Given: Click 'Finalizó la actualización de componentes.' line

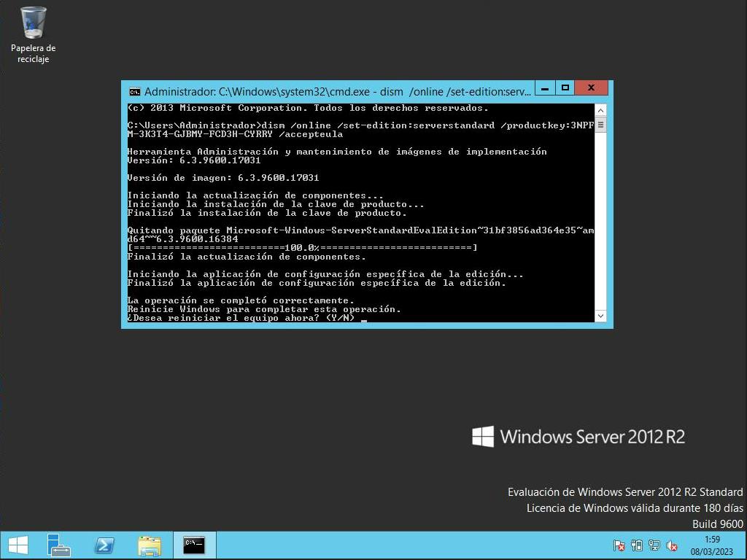Looking at the screenshot, I should [x=247, y=257].
